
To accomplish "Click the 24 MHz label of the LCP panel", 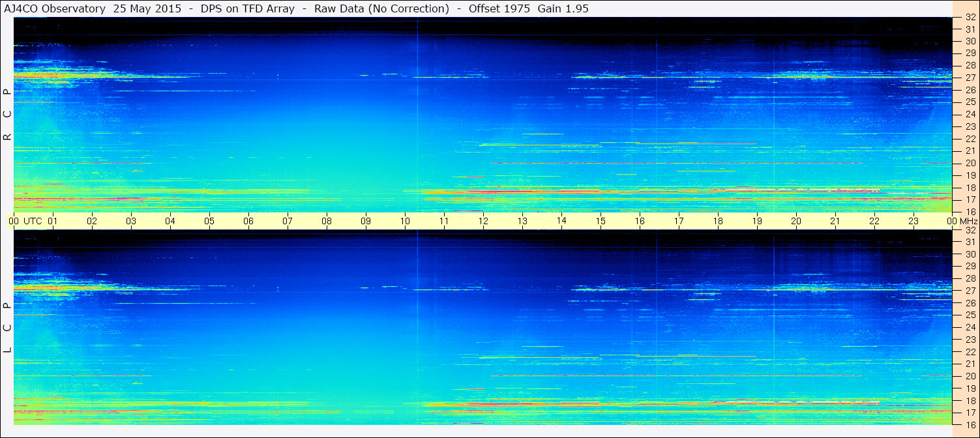I will click(x=970, y=327).
